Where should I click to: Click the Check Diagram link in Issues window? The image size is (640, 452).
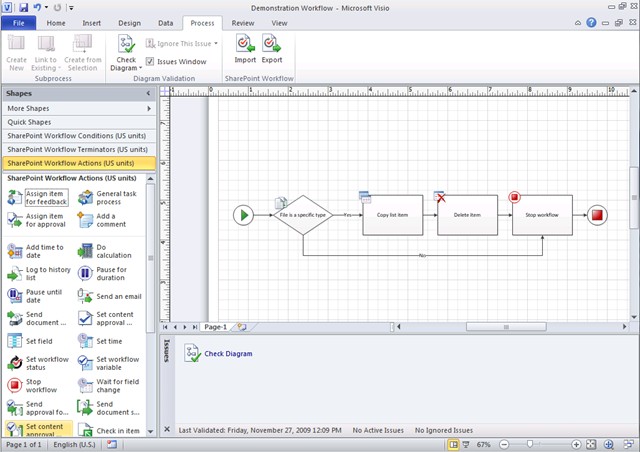(228, 354)
